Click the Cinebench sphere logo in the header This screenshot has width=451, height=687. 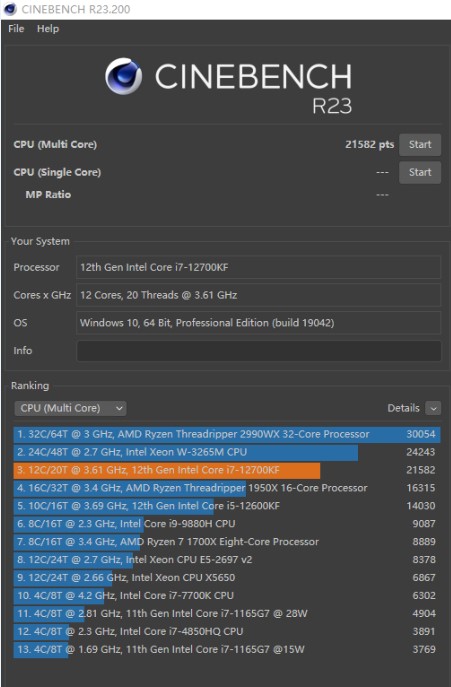124,76
